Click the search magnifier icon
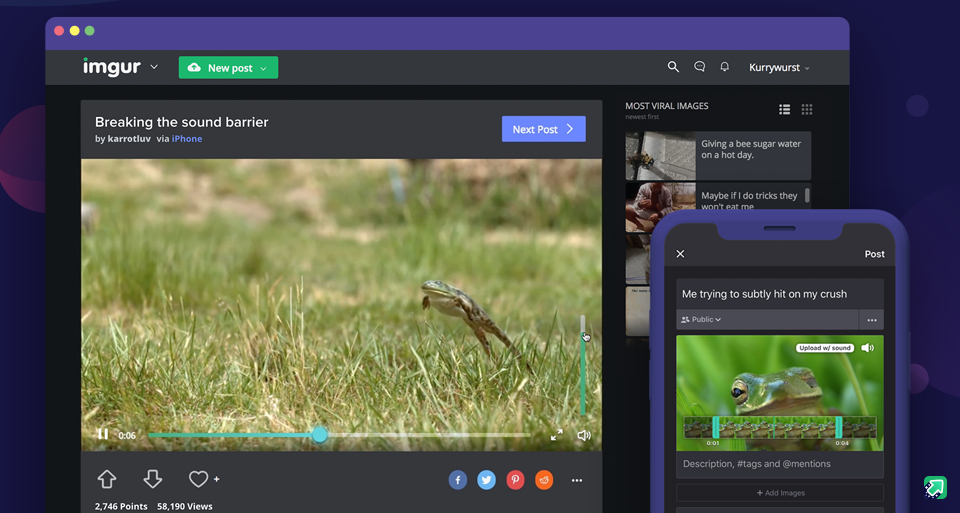This screenshot has width=960, height=513. (673, 67)
